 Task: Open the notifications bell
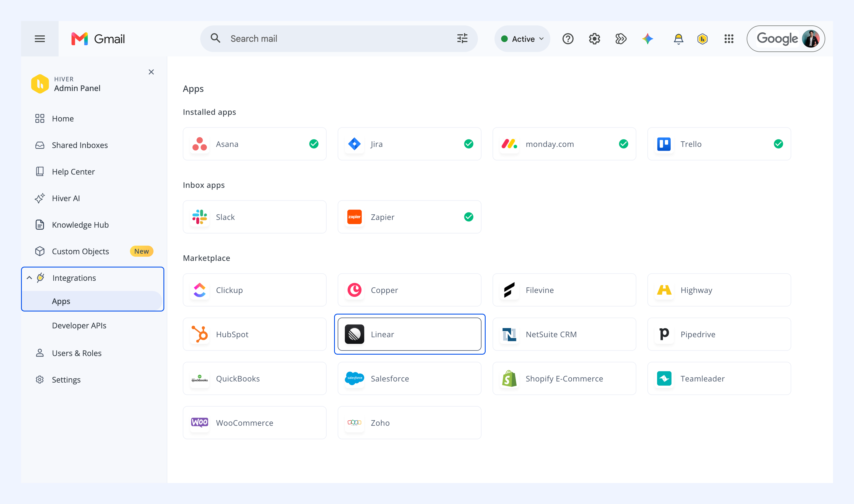click(x=678, y=39)
